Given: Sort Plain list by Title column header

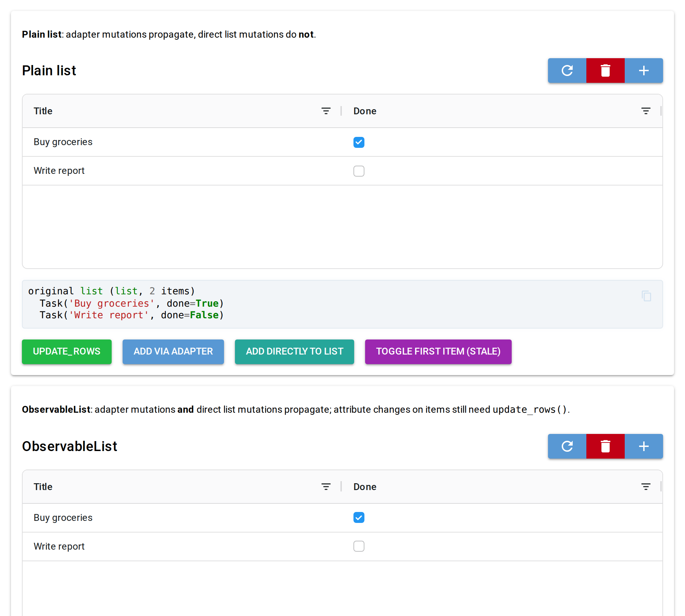Looking at the screenshot, I should click(43, 111).
